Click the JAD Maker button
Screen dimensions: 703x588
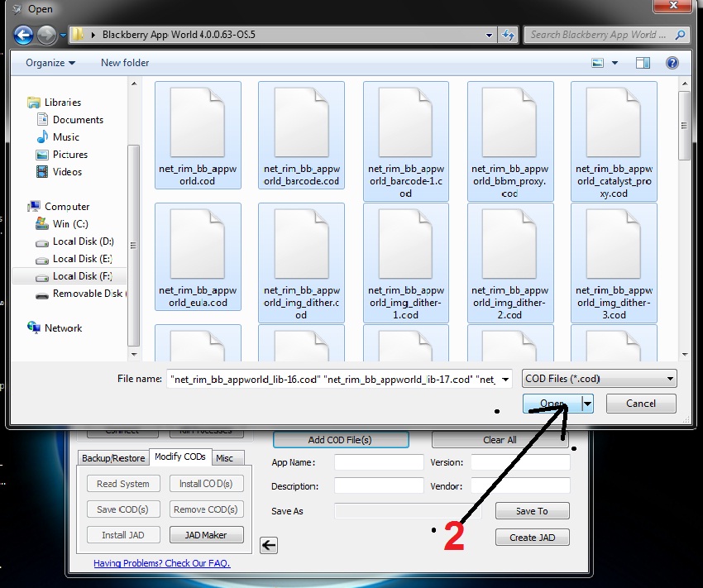pyautogui.click(x=206, y=535)
